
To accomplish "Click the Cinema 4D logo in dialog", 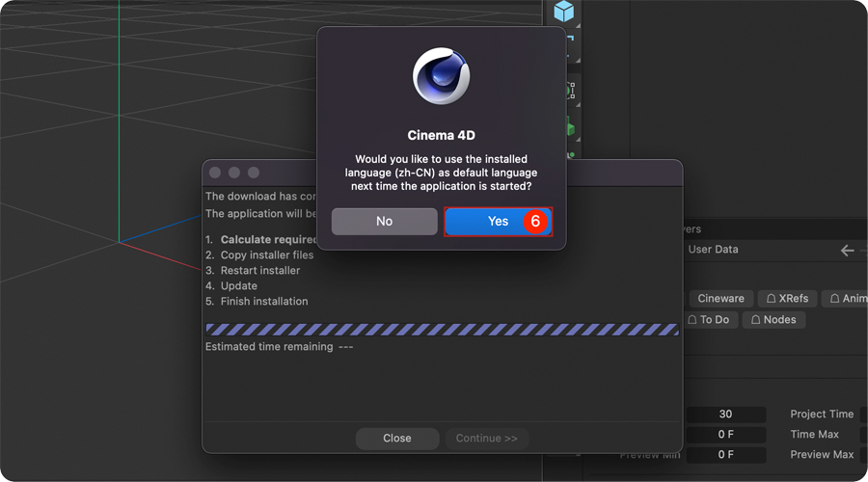I will coord(441,76).
